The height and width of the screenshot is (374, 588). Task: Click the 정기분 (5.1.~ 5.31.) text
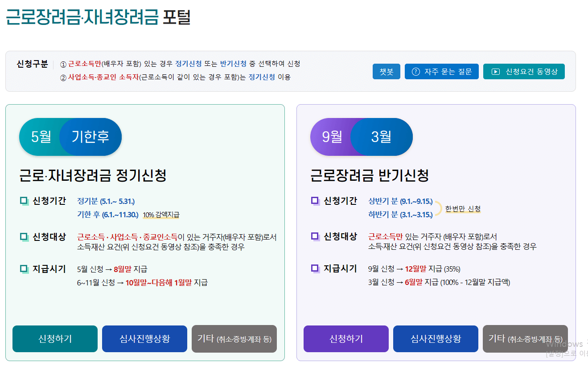(x=106, y=201)
